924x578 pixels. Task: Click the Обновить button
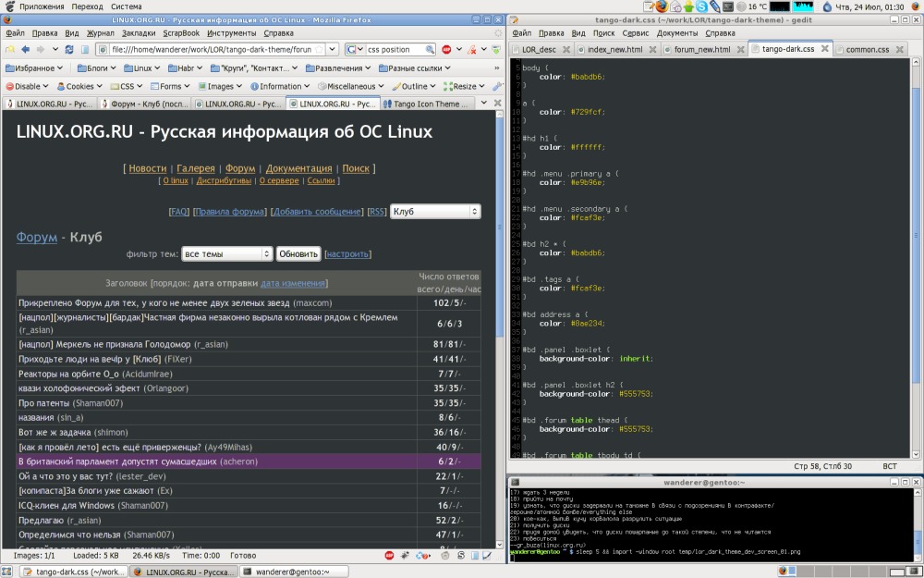tap(298, 253)
